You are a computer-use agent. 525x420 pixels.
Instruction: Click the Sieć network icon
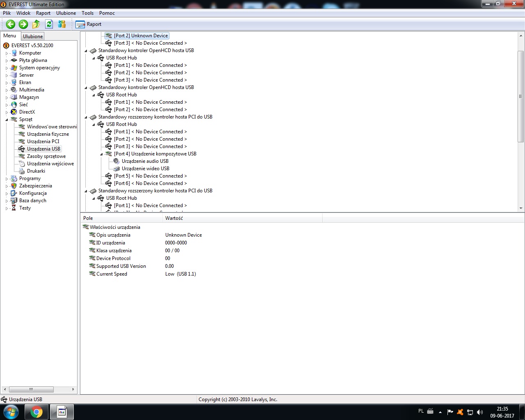(x=14, y=105)
